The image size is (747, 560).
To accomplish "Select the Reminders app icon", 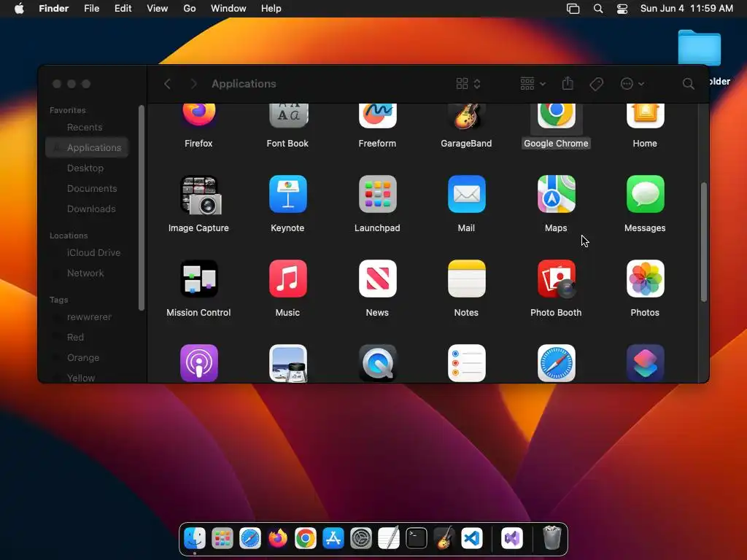I will [x=466, y=363].
